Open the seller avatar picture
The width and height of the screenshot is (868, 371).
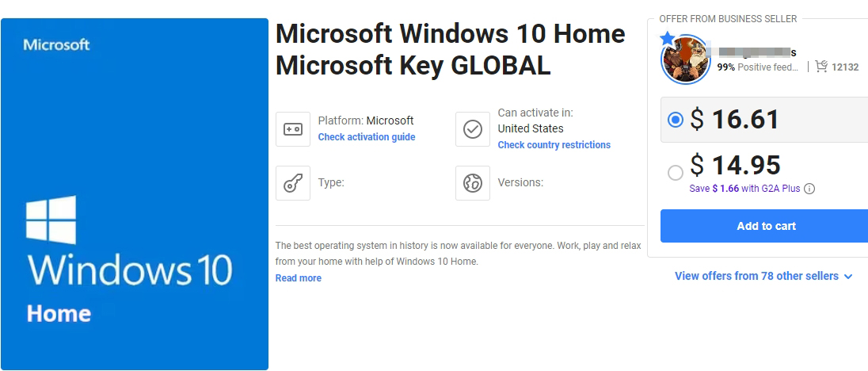click(x=686, y=59)
